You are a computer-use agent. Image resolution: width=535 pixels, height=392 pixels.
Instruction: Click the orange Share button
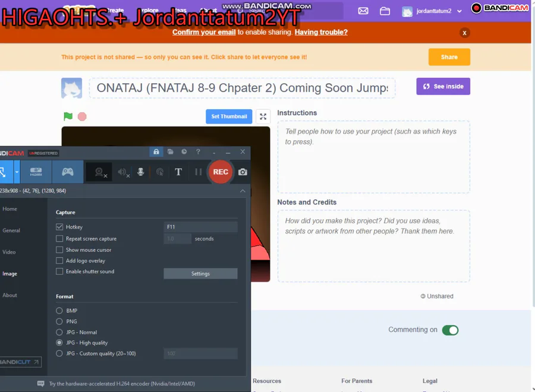pyautogui.click(x=449, y=57)
